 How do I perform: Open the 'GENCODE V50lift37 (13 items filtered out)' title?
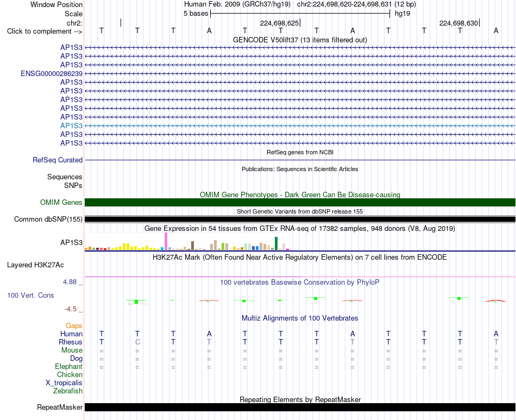(x=300, y=40)
